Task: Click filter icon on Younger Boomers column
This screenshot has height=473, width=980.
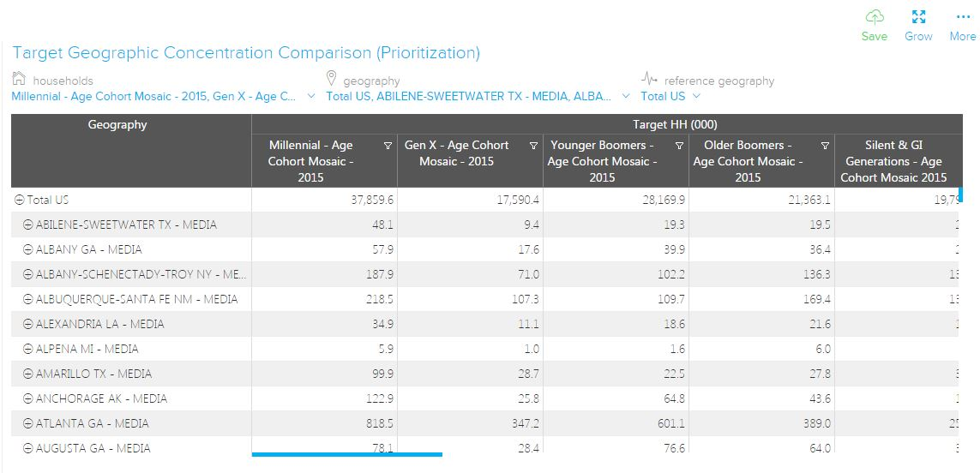Action: pos(679,146)
